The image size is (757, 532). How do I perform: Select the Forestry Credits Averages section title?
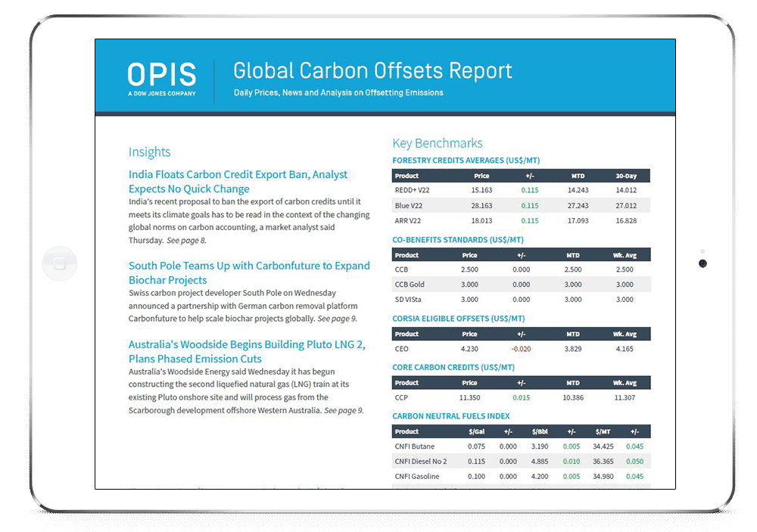coord(466,160)
